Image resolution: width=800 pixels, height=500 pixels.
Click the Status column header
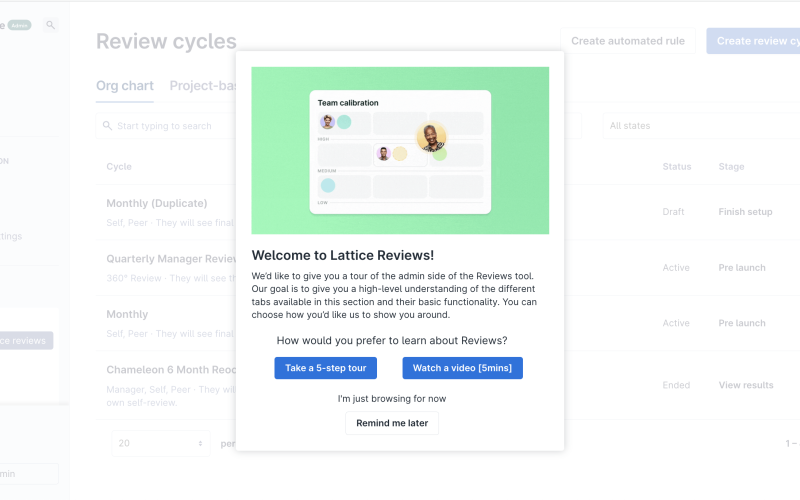point(677,166)
